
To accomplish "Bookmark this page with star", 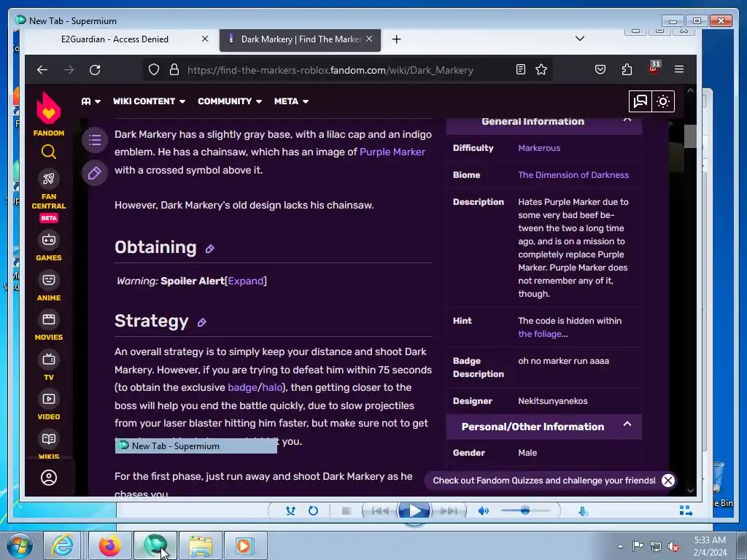I will (x=541, y=69).
